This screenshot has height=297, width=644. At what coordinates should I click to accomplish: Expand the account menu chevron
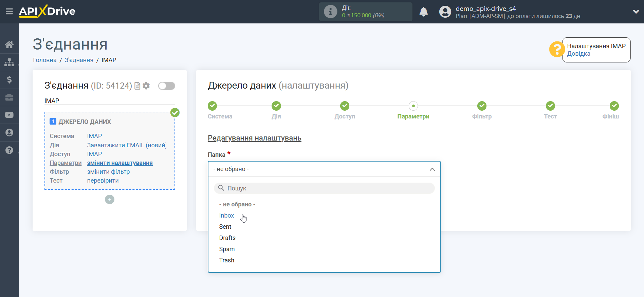(x=636, y=12)
